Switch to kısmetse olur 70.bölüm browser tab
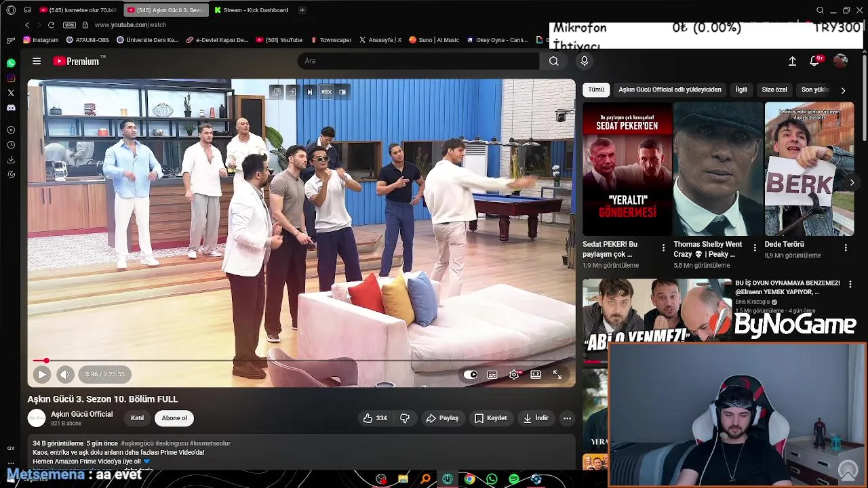The image size is (868, 488). [78, 10]
